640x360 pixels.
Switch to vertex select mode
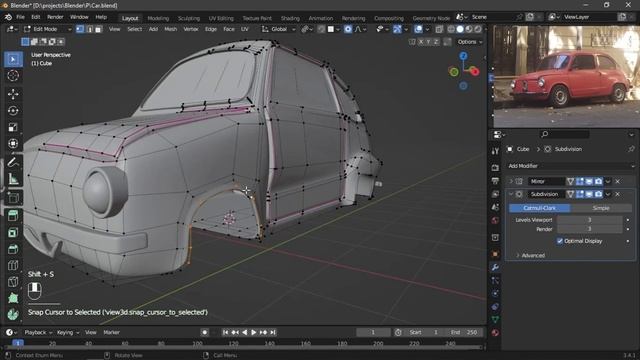point(80,29)
